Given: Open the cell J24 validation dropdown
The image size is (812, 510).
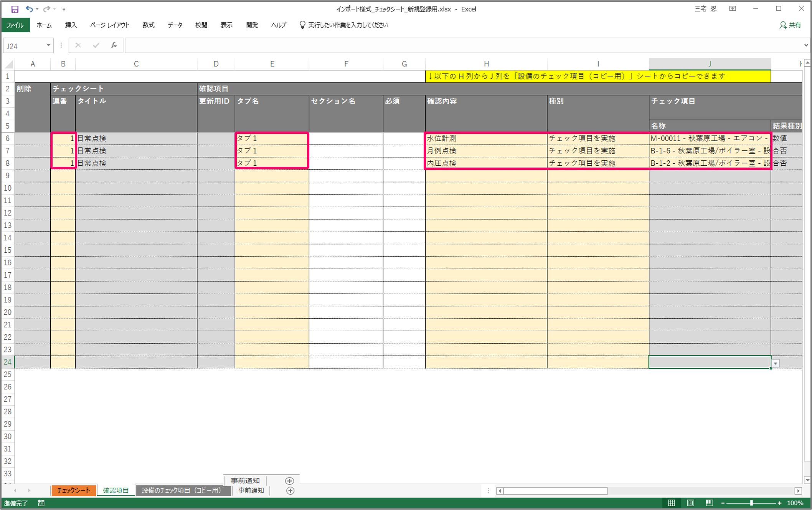Looking at the screenshot, I should pos(776,363).
